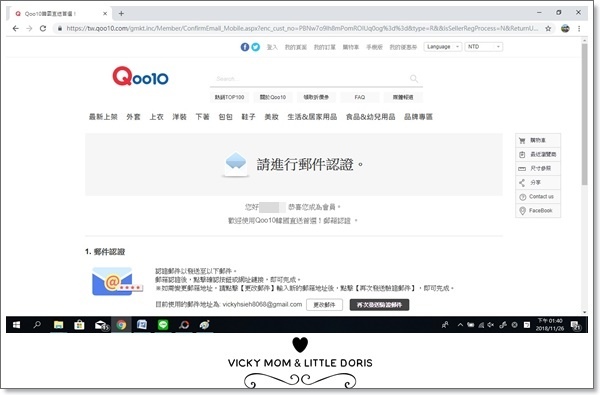Click the dark resend verification email button
The image size is (600, 395).
tap(379, 305)
